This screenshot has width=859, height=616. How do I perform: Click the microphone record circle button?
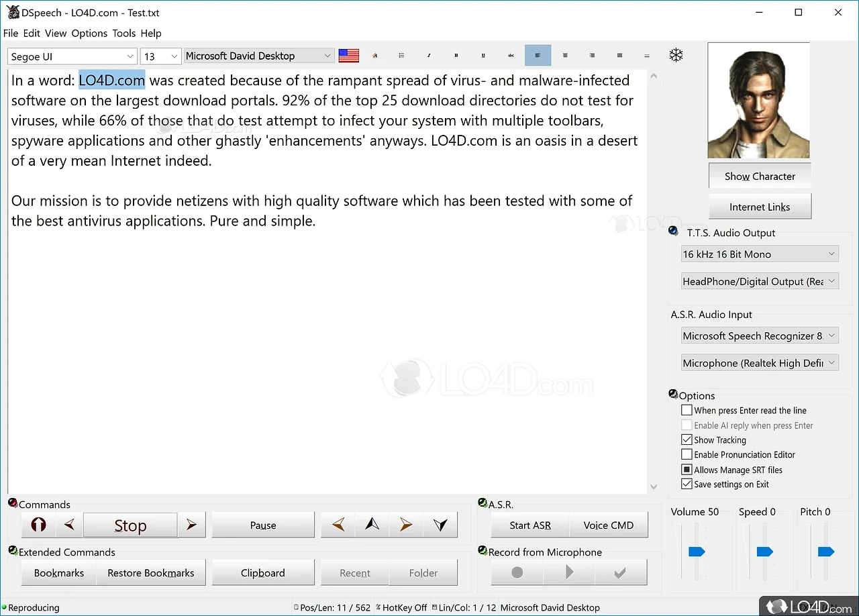(517, 572)
